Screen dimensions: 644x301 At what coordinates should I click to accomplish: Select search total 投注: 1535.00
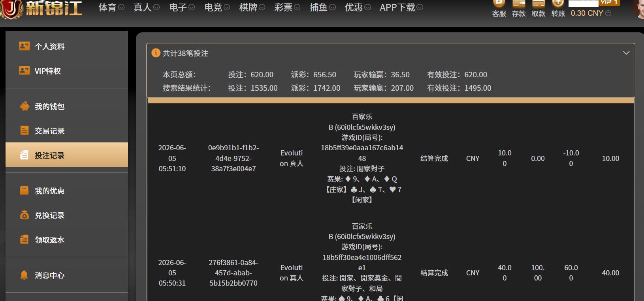click(253, 88)
